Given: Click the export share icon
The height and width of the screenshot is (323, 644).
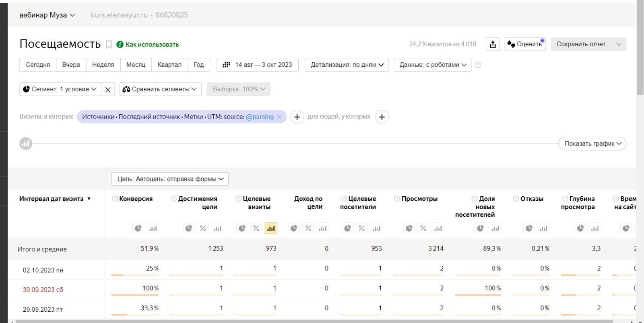Looking at the screenshot, I should tap(493, 44).
